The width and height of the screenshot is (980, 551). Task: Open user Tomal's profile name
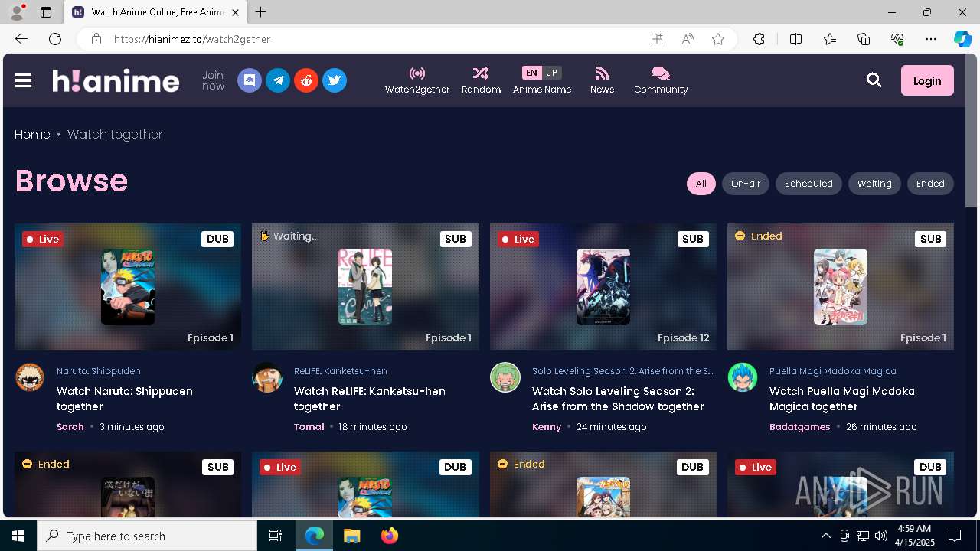tap(309, 427)
